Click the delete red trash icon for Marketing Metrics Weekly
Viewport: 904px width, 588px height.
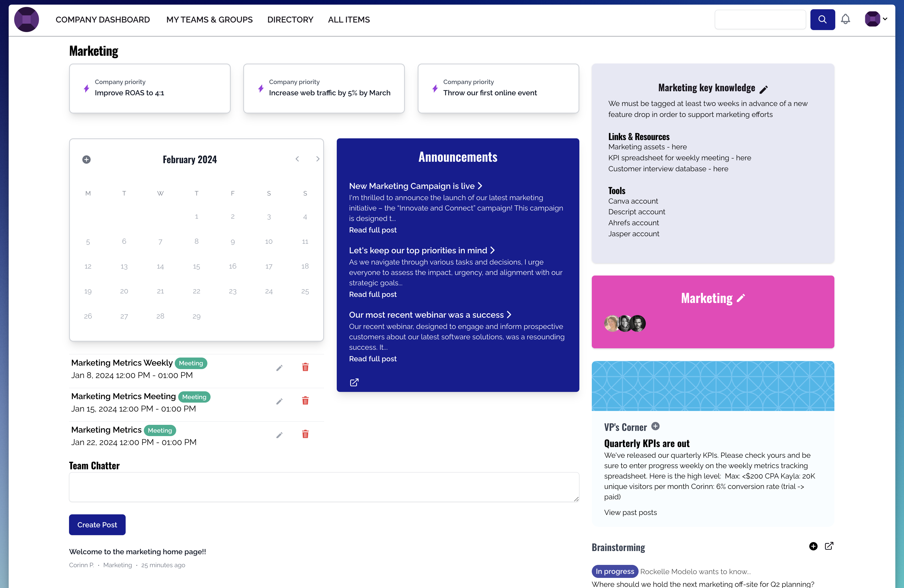point(305,367)
